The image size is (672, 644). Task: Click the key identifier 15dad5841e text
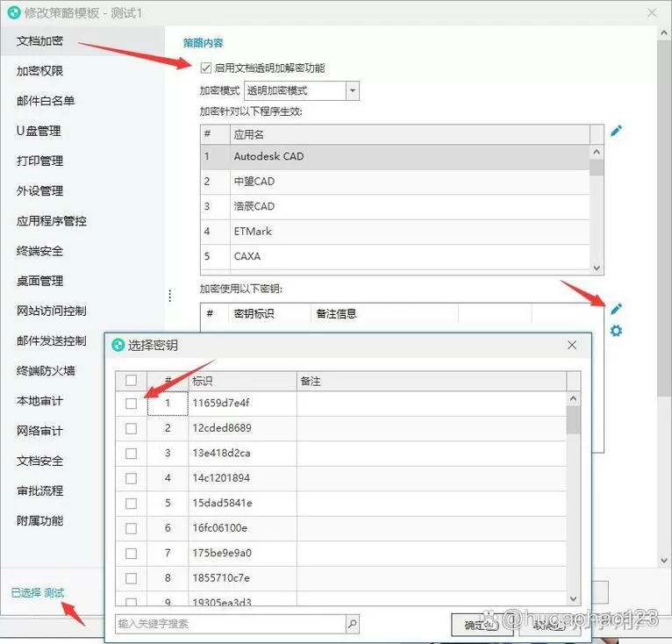(223, 503)
